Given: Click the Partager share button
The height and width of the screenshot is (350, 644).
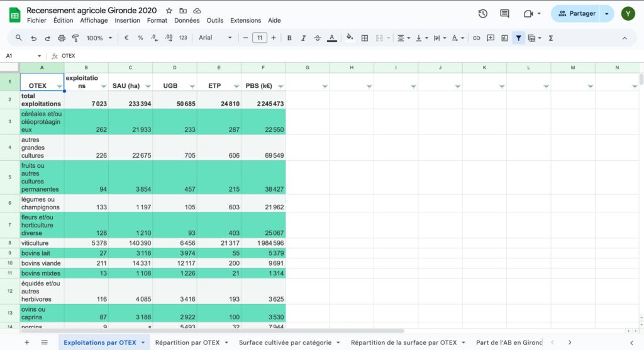Looking at the screenshot, I should click(575, 14).
